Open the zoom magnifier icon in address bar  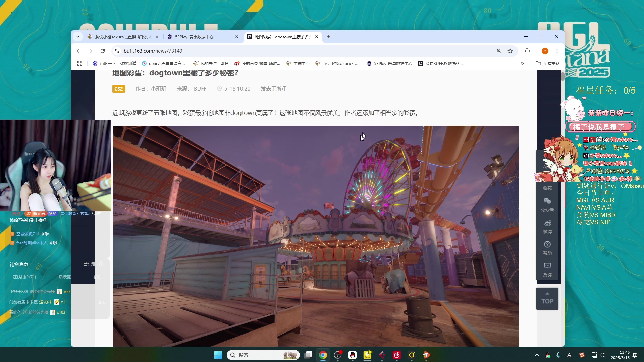(x=499, y=51)
